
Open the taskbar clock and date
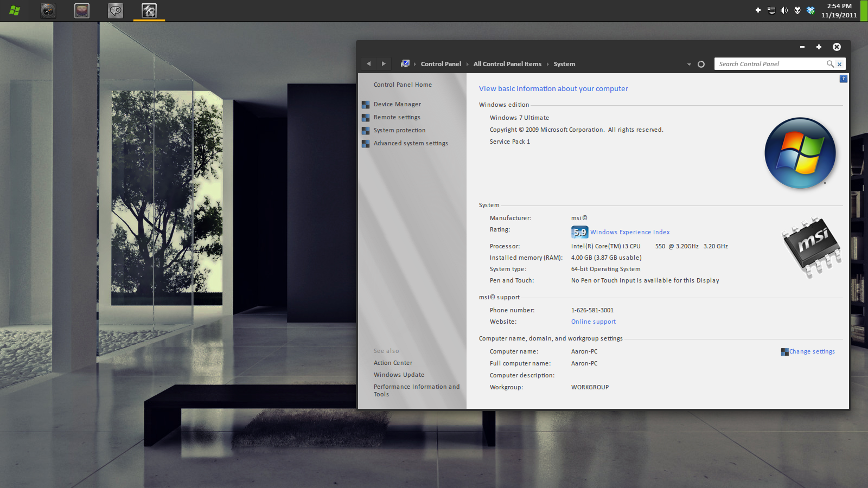point(839,10)
